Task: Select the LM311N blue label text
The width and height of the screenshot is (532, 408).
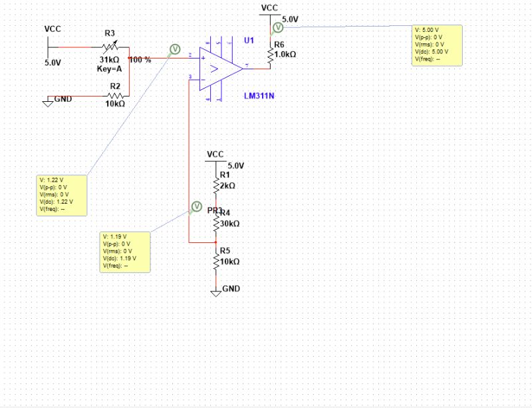Action: (x=259, y=96)
